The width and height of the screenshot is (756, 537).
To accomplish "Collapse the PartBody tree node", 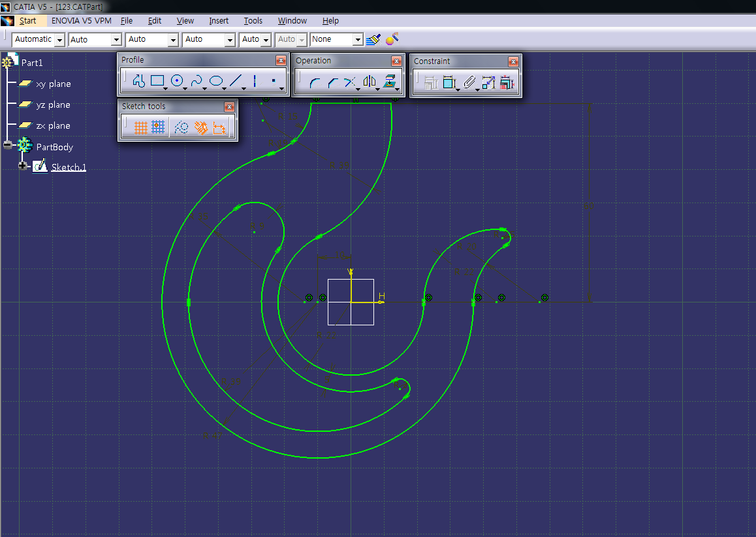I will [8, 145].
